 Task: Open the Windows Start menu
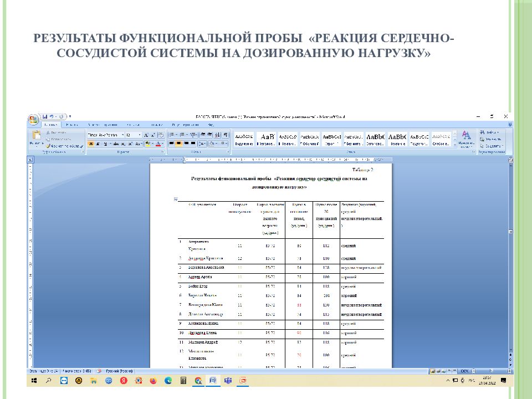34,381
